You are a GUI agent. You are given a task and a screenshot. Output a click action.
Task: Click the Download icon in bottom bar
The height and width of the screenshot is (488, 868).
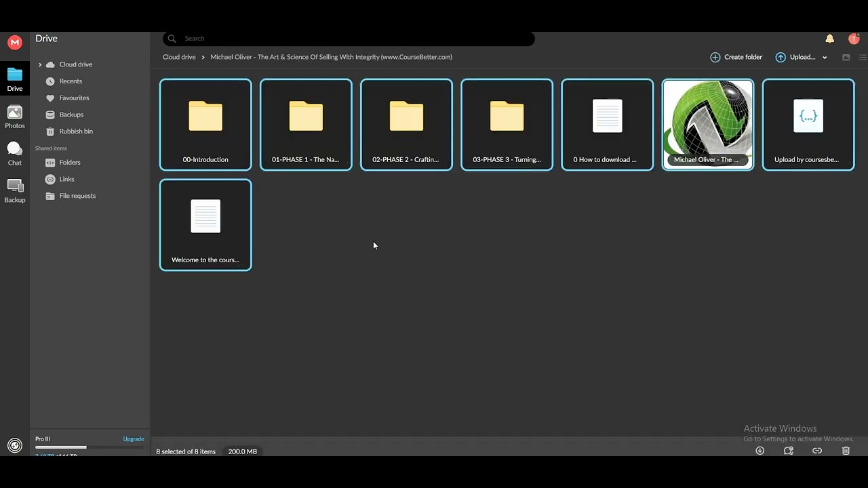759,451
